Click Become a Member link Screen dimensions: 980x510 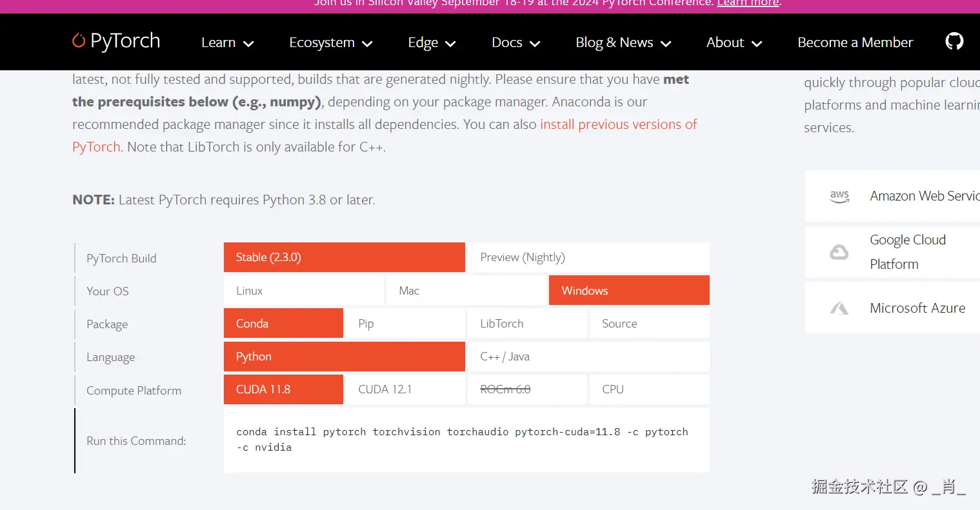855,43
